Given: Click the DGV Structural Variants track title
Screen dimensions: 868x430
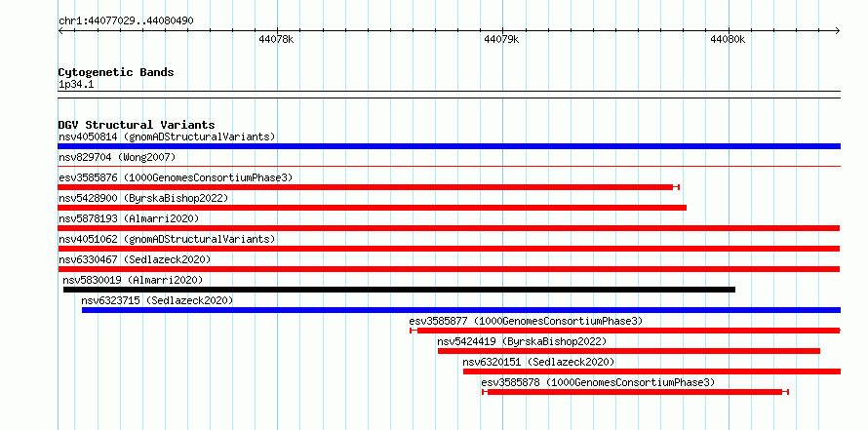Looking at the screenshot, I should pos(137,125).
